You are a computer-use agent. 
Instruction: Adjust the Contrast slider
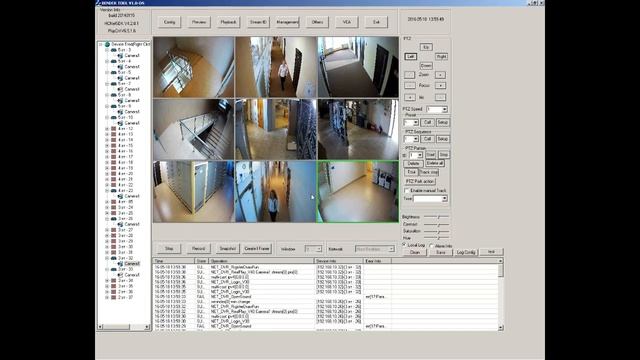coord(436,224)
